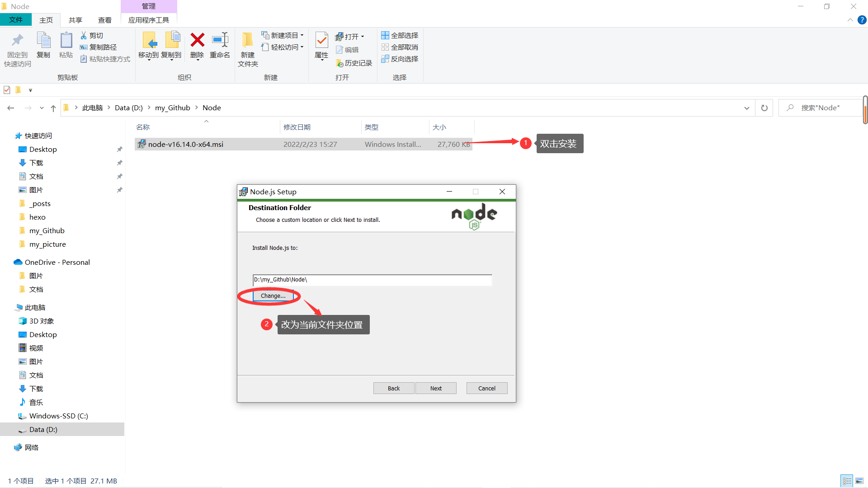Open Windows-SSD (C:) drive in sidebar
This screenshot has height=488, width=868.
(x=58, y=416)
